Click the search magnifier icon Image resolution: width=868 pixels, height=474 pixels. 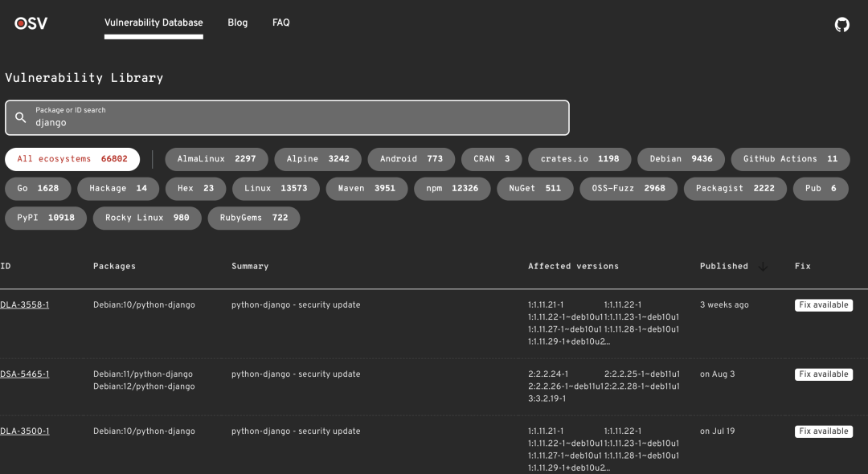20,117
